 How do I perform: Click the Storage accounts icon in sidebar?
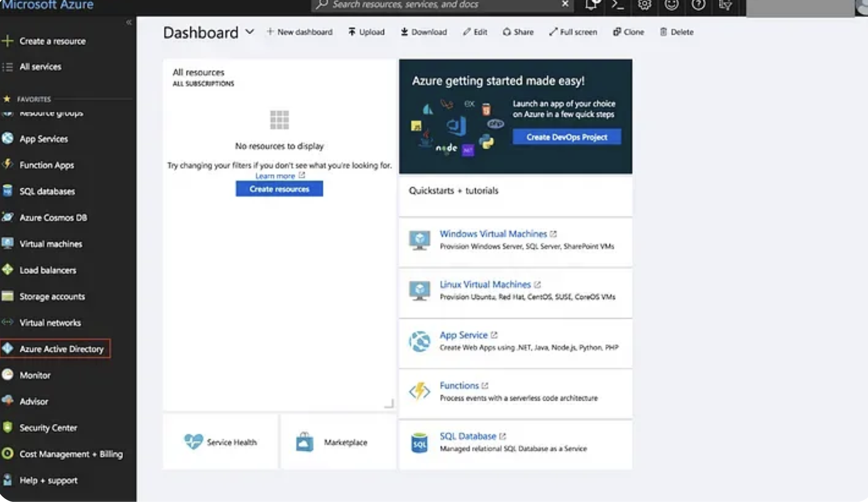[x=8, y=296]
